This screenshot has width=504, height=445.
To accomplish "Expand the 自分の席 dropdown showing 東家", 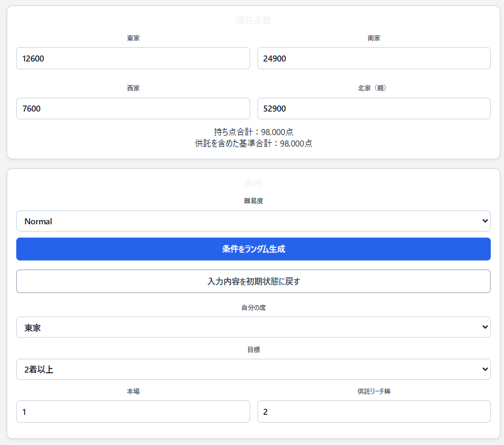I will point(253,327).
